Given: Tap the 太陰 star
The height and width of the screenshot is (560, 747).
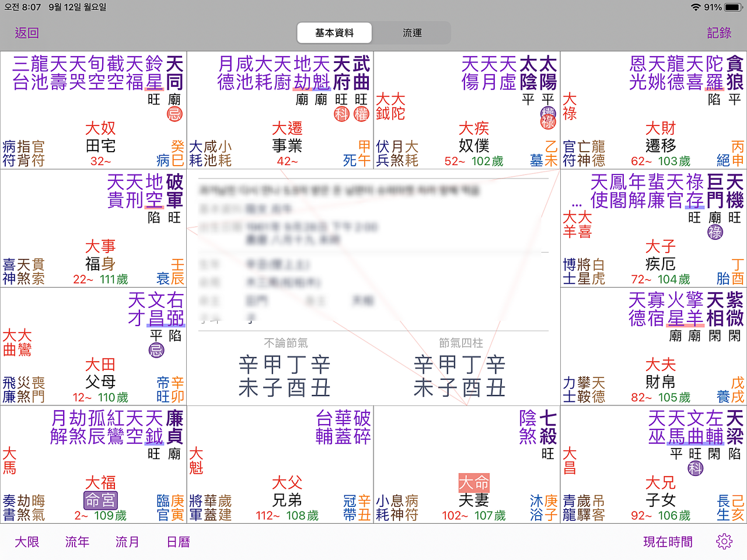Looking at the screenshot, I should [x=528, y=73].
